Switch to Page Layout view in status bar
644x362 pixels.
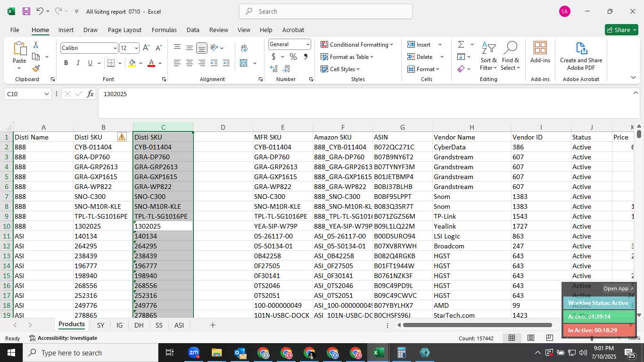coord(531,338)
